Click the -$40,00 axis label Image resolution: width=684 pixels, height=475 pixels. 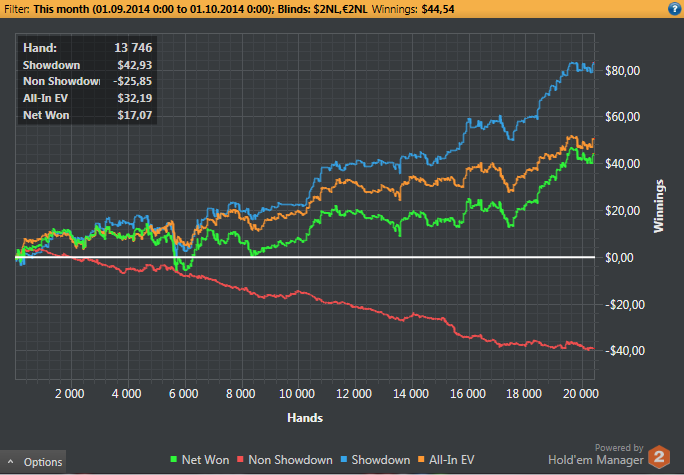tap(624, 351)
